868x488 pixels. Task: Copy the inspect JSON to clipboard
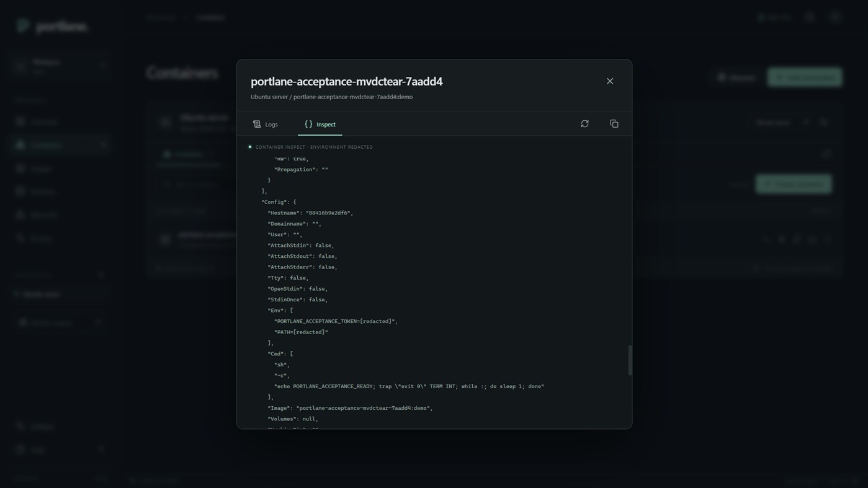(614, 124)
